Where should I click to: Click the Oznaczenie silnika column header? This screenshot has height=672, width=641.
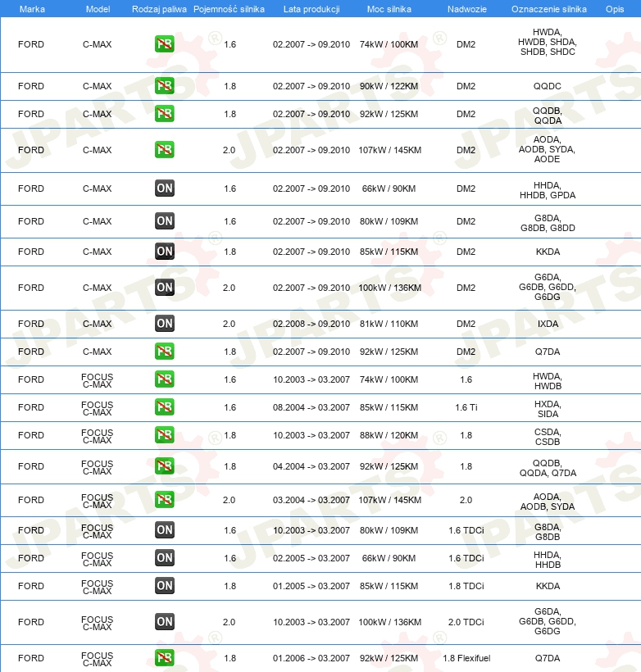(x=549, y=9)
